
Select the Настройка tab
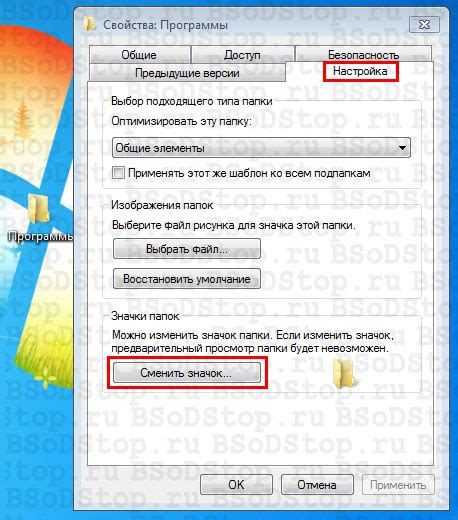(360, 71)
